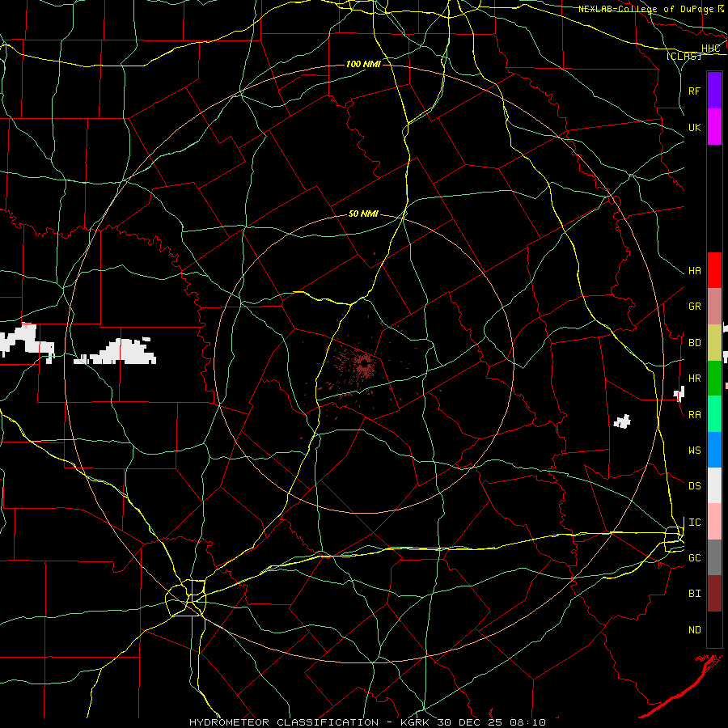Click the HR legend label
The image size is (728, 728).
[x=694, y=379]
